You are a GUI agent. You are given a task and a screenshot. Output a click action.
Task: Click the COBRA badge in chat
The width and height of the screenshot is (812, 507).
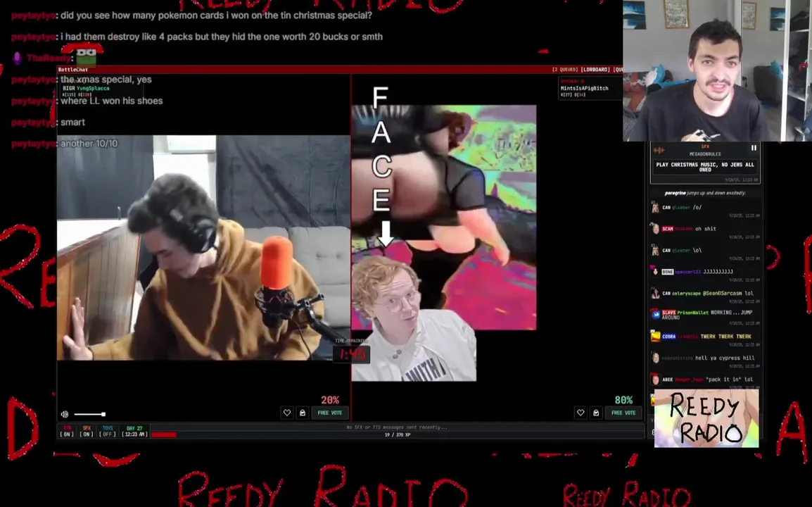point(669,337)
